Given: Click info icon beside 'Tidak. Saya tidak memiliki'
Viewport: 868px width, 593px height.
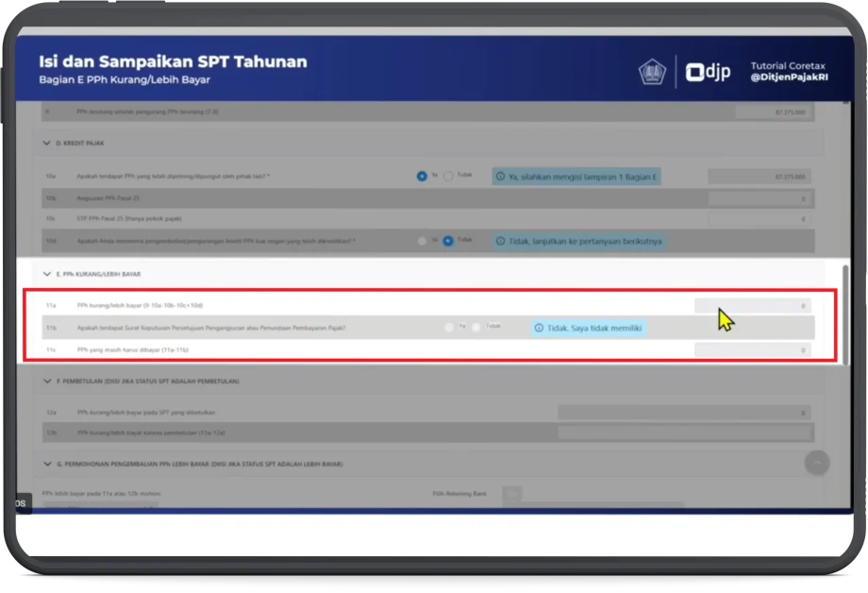Looking at the screenshot, I should click(539, 328).
